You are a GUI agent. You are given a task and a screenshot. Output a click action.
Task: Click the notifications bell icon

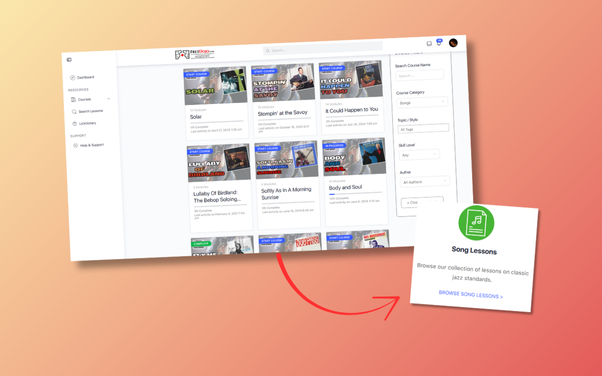click(x=439, y=43)
